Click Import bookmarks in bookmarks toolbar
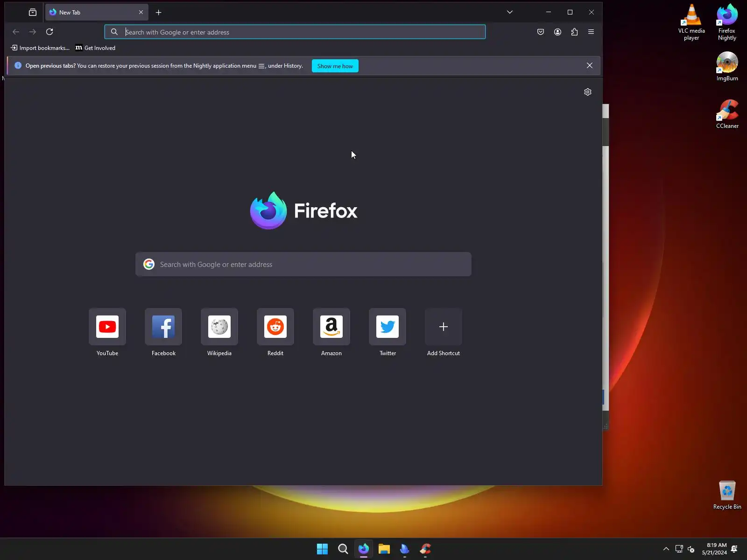 click(40, 48)
